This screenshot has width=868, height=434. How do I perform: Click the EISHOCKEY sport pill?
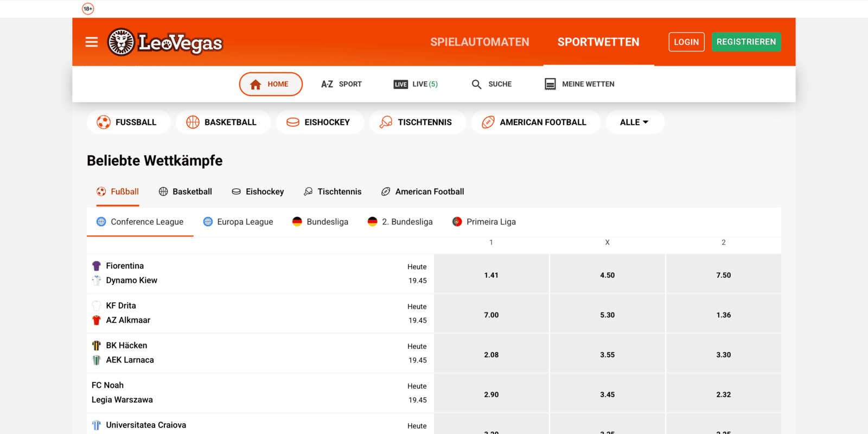point(320,122)
